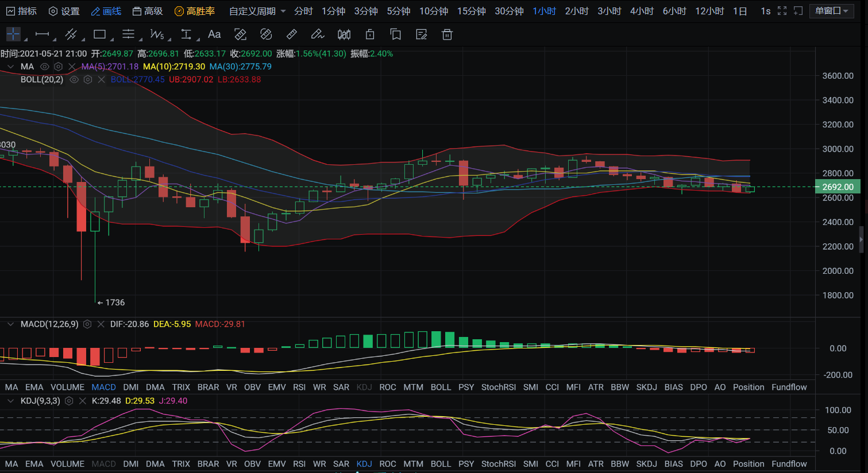Image resolution: width=868 pixels, height=473 pixels.
Task: Remove the KDJ(9,3,3) indicator with X
Action: 82,401
